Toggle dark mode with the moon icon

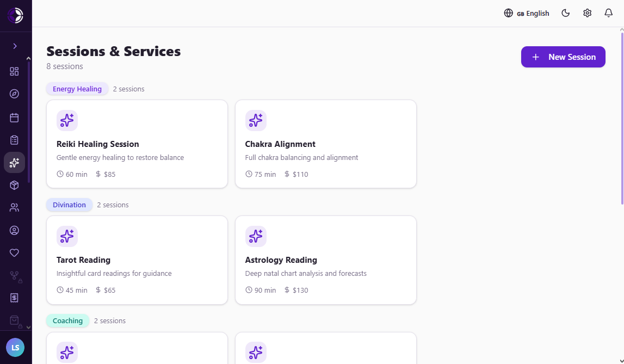pyautogui.click(x=565, y=13)
